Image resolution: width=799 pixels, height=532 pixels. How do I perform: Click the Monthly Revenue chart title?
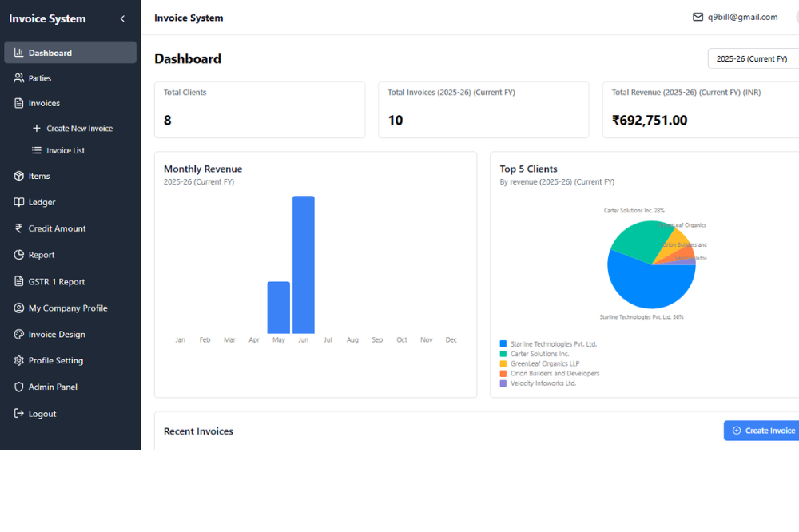203,169
